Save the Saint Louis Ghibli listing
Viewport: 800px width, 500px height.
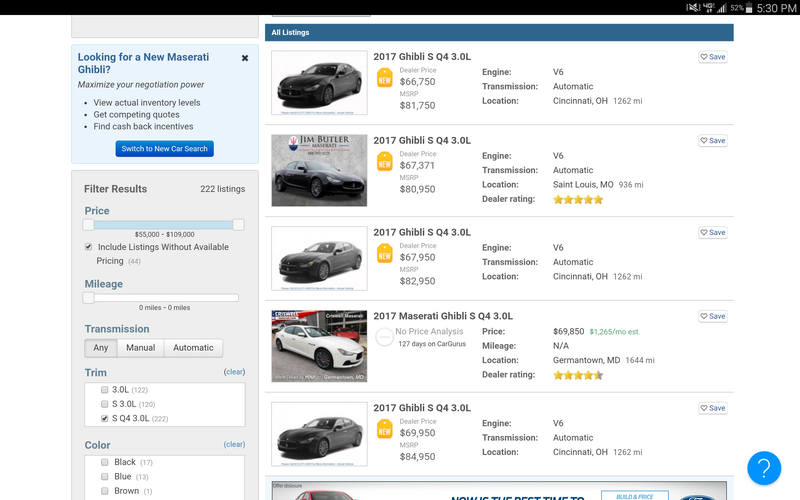713,140
